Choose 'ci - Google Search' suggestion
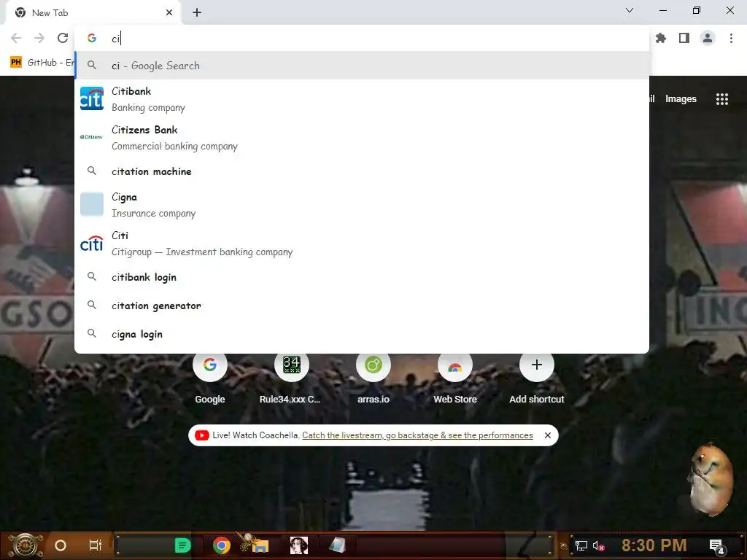Image resolution: width=747 pixels, height=560 pixels. [362, 66]
